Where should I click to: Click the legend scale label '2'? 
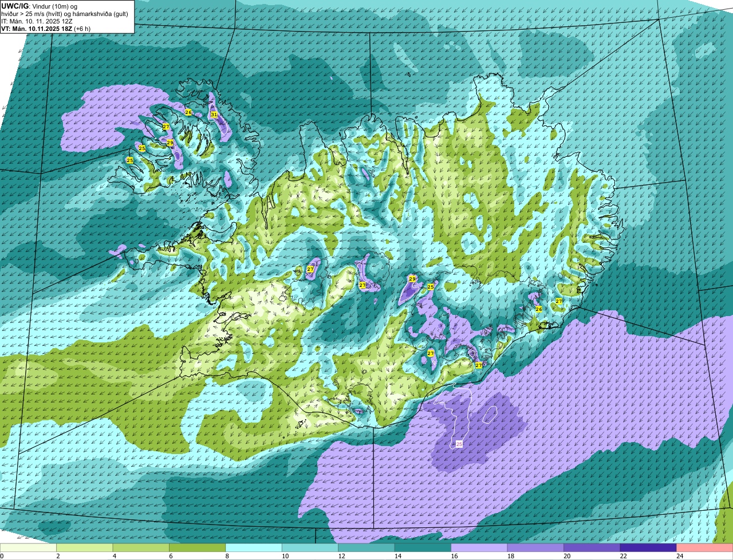(x=58, y=556)
